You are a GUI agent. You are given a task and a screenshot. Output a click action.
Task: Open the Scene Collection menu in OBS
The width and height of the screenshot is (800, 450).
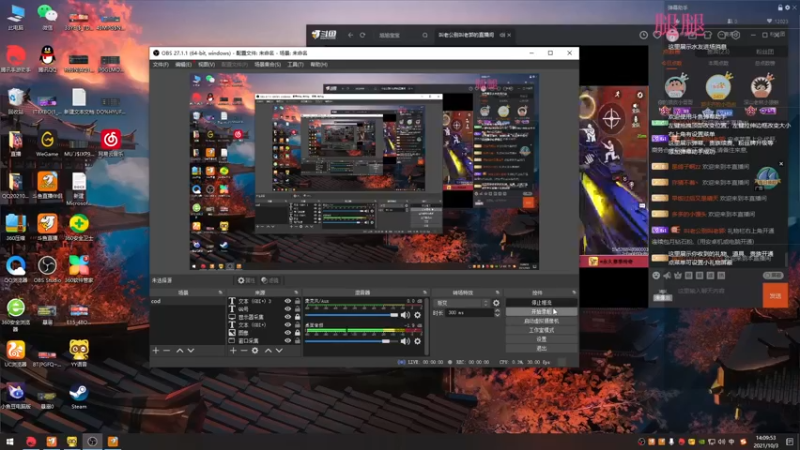point(267,64)
